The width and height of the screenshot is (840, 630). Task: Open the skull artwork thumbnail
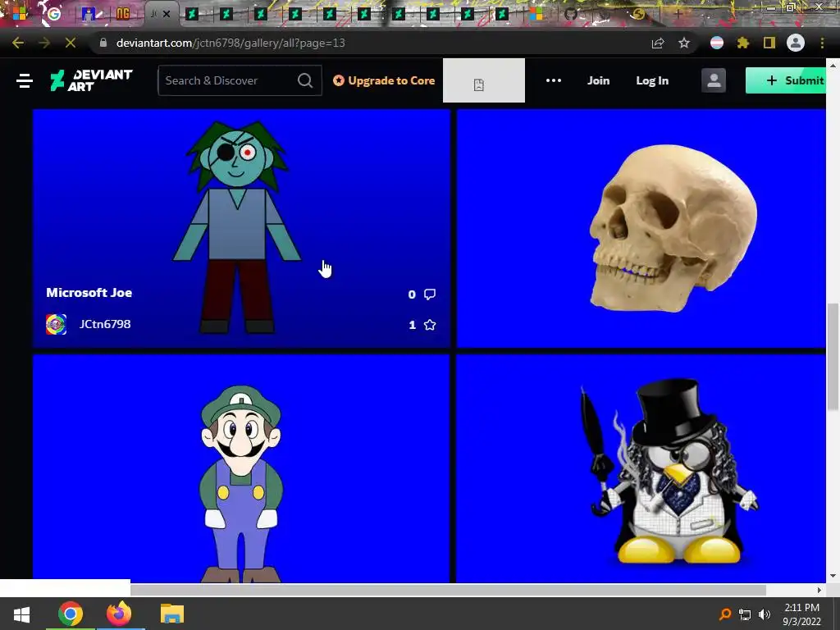pos(641,229)
